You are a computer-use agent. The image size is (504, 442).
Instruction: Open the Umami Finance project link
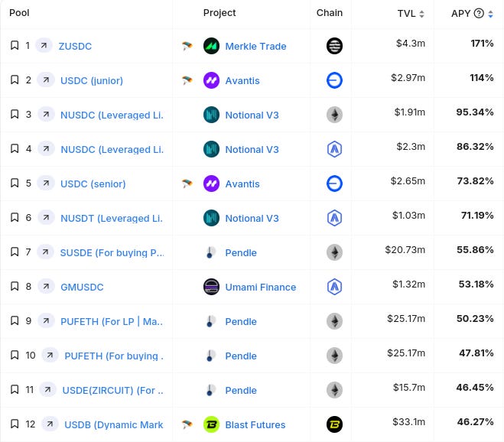261,287
